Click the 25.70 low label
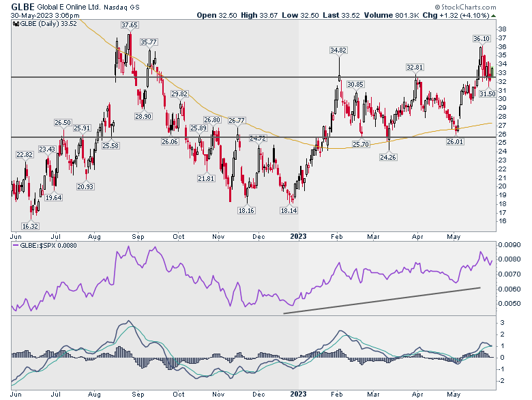The image size is (532, 400). click(x=361, y=144)
